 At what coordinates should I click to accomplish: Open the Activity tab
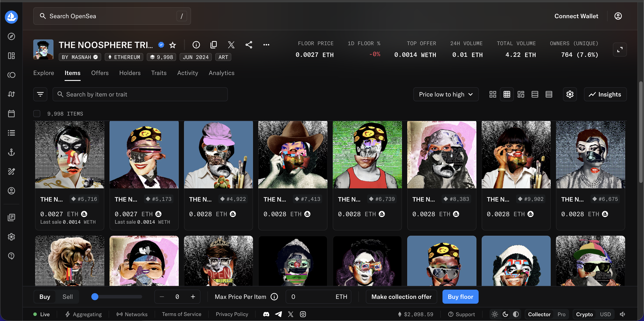click(188, 73)
